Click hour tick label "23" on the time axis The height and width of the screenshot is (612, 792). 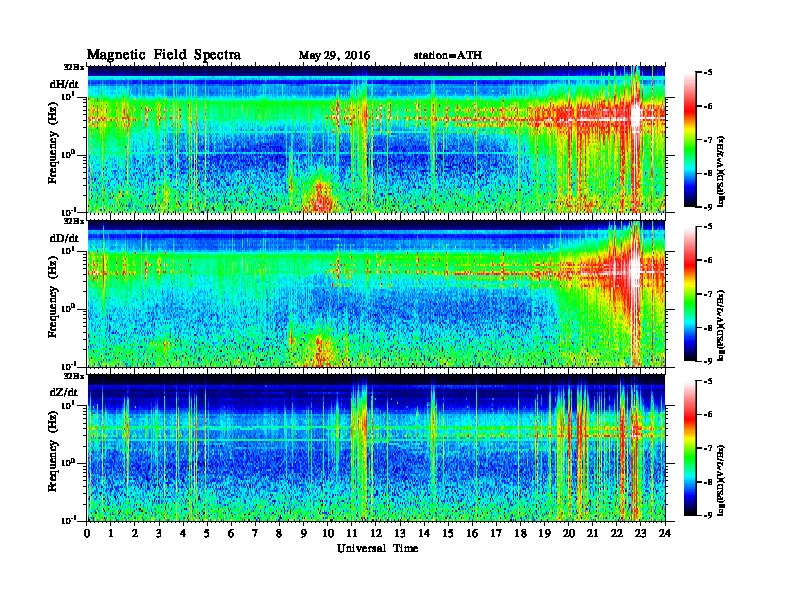(x=641, y=533)
